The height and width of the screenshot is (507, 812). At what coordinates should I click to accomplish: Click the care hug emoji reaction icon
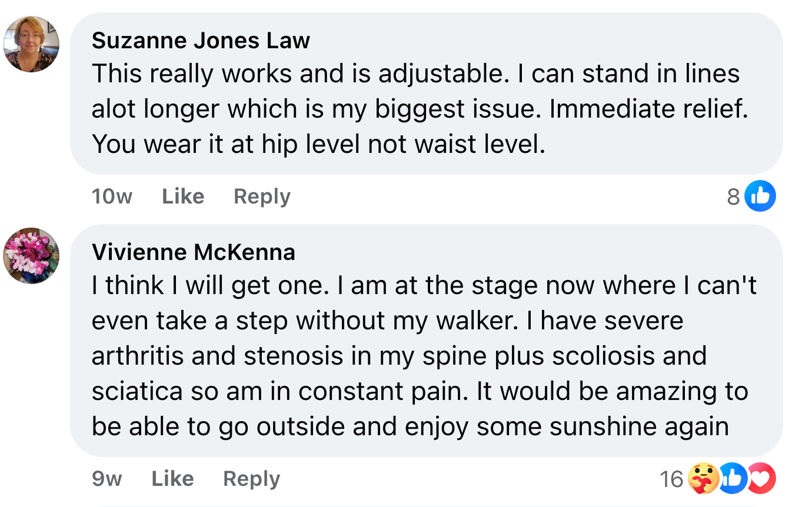(x=705, y=478)
